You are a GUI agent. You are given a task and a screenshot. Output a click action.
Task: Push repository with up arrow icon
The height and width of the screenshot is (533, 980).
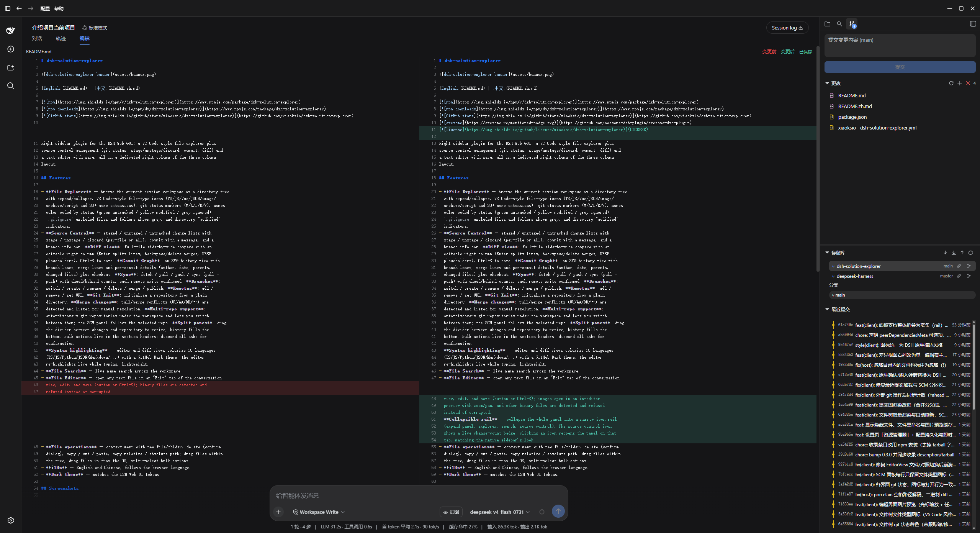962,253
